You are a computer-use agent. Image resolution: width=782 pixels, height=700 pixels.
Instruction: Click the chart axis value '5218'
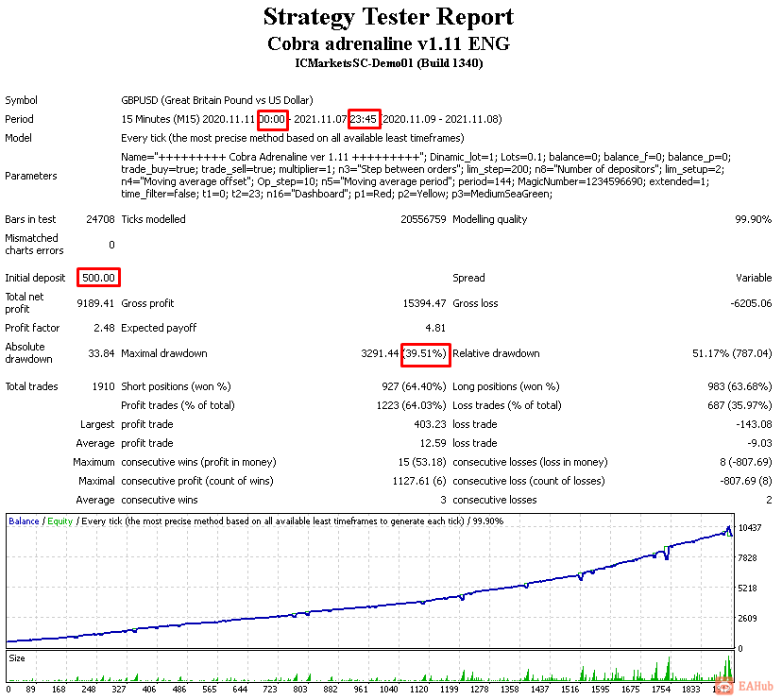748,589
